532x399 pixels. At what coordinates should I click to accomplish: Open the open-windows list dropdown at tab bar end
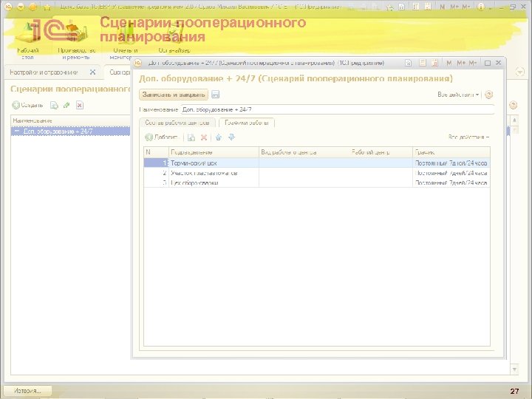519,72
